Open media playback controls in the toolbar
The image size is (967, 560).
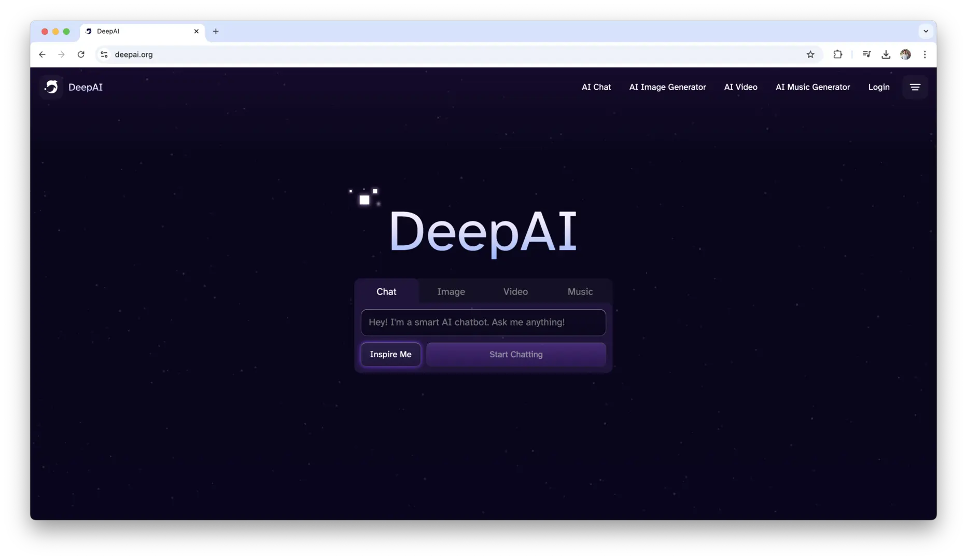coord(866,54)
